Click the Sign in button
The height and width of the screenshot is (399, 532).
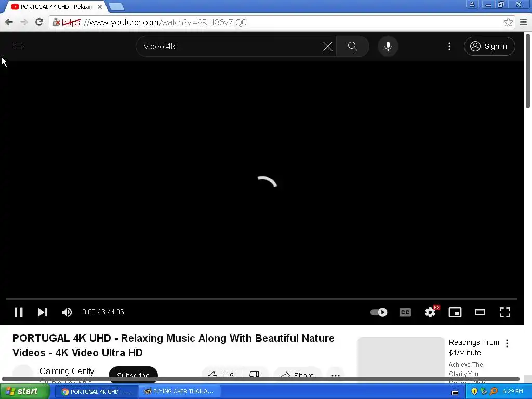489,46
